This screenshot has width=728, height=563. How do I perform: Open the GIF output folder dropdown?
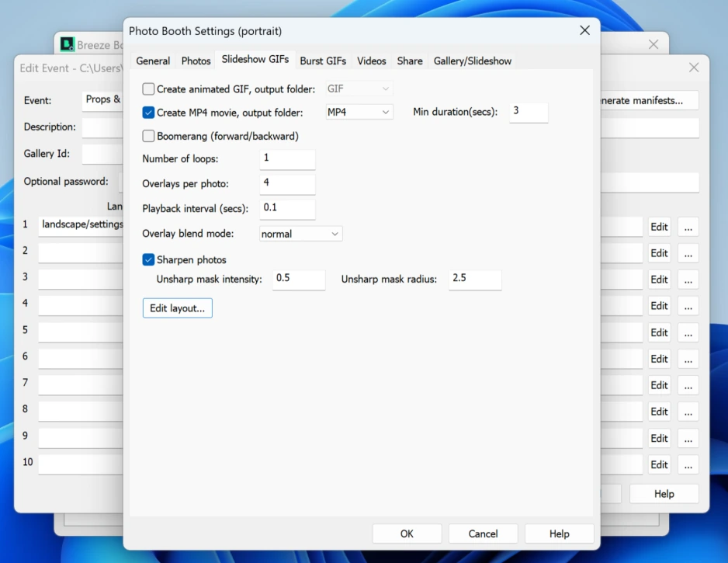pos(359,89)
